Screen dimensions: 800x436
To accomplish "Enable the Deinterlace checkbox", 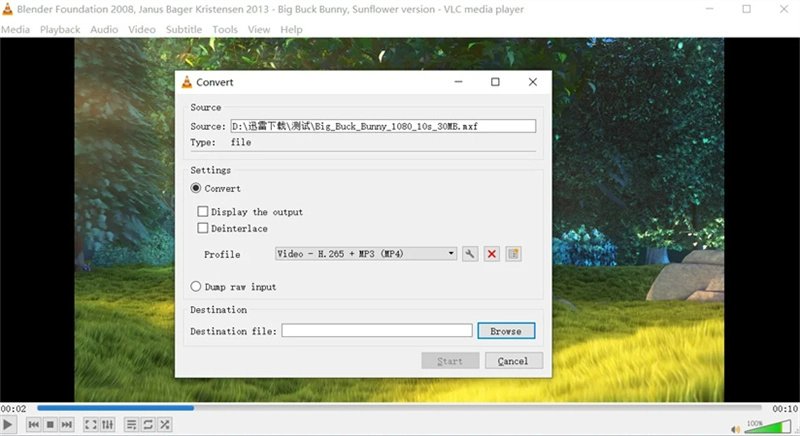I will point(203,228).
